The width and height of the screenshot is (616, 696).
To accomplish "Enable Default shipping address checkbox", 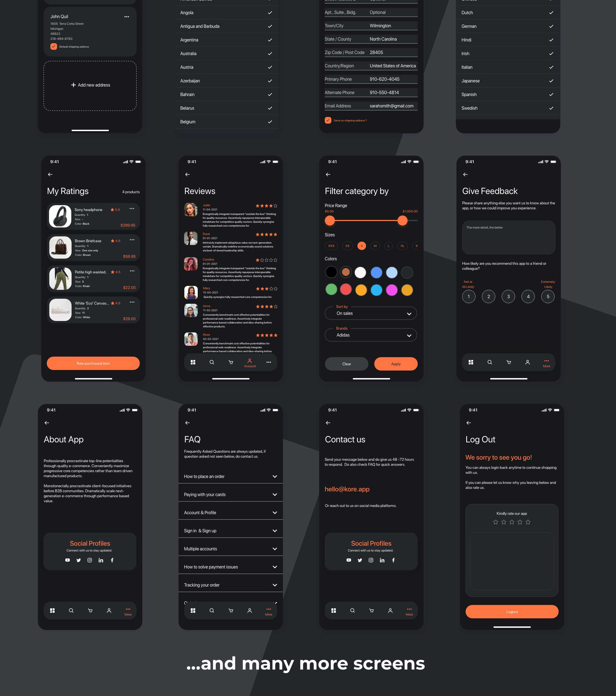I will pyautogui.click(x=53, y=46).
